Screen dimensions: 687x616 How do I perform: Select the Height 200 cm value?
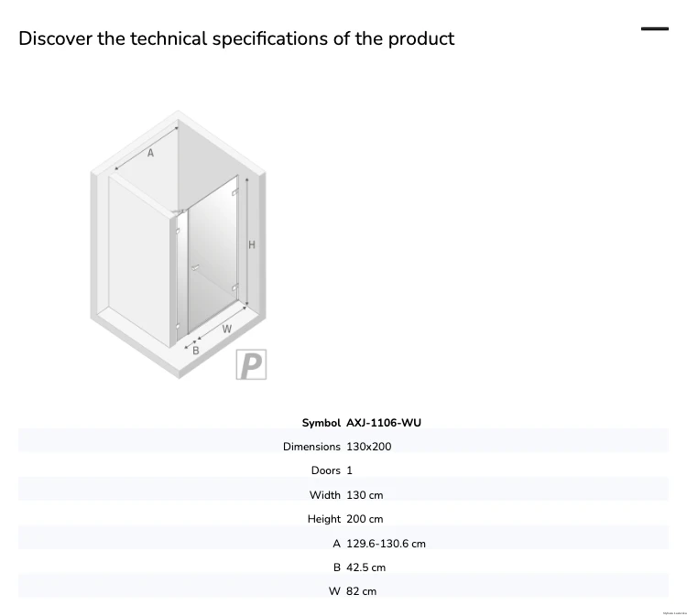(x=365, y=519)
